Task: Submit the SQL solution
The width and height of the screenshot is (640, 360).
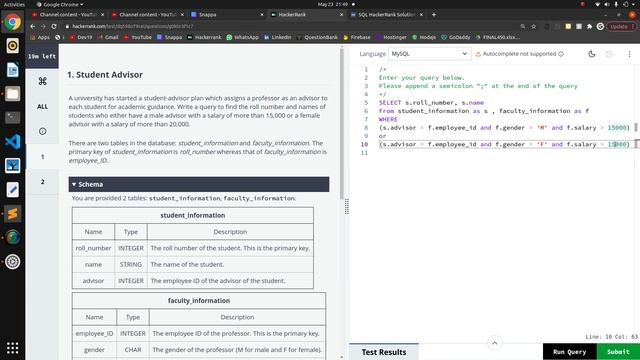Action: point(618,351)
